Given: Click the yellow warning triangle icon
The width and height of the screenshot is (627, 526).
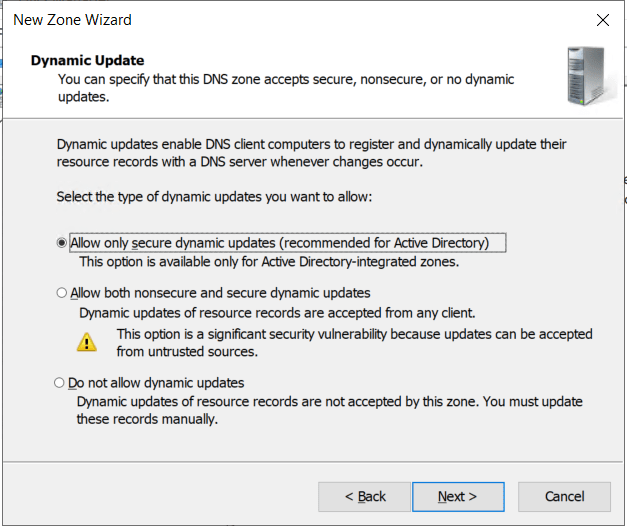Looking at the screenshot, I should (88, 342).
